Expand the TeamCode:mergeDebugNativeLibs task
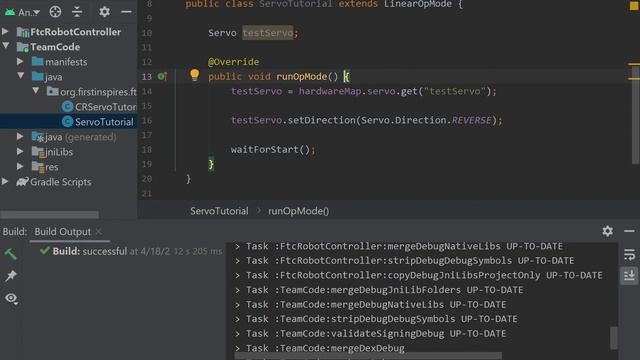The width and height of the screenshot is (640, 360). click(x=238, y=305)
